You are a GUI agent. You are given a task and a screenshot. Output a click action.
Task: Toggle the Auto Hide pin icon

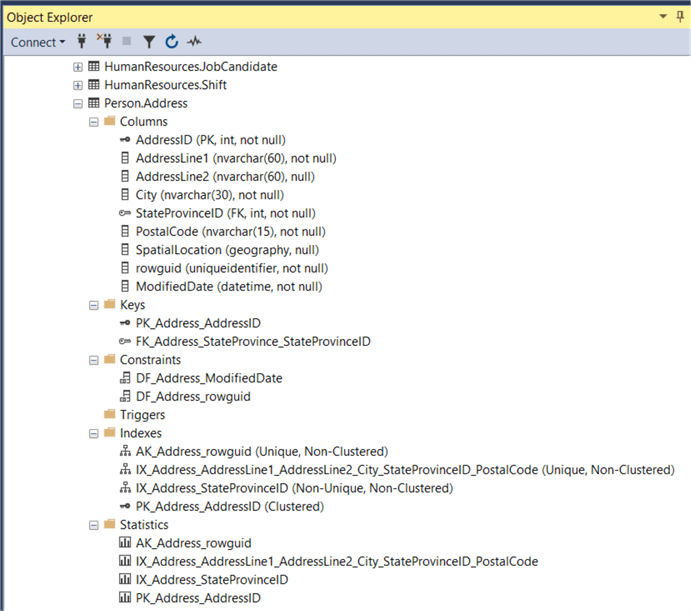(x=680, y=17)
